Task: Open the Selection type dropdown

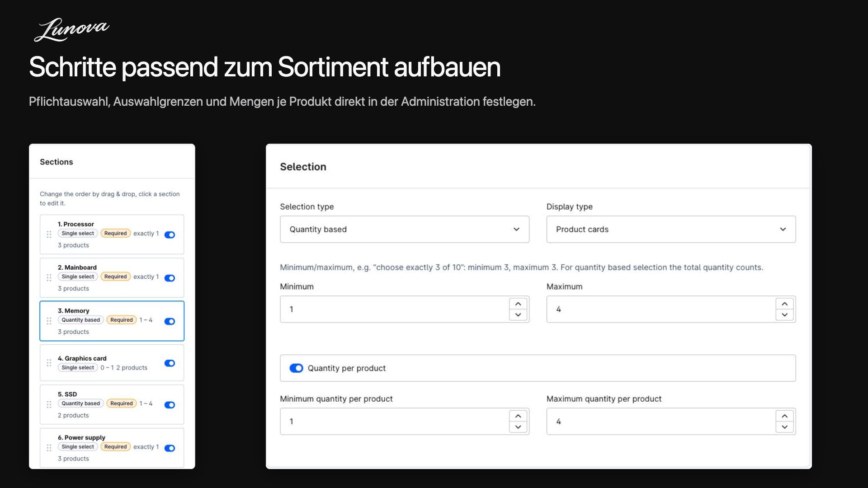Action: pos(405,229)
